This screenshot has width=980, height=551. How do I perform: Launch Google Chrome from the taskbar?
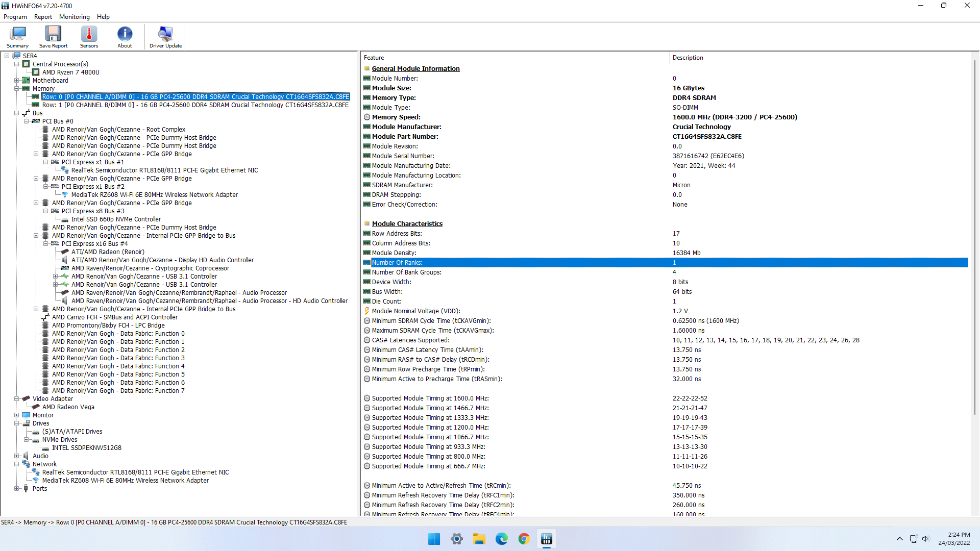[524, 539]
